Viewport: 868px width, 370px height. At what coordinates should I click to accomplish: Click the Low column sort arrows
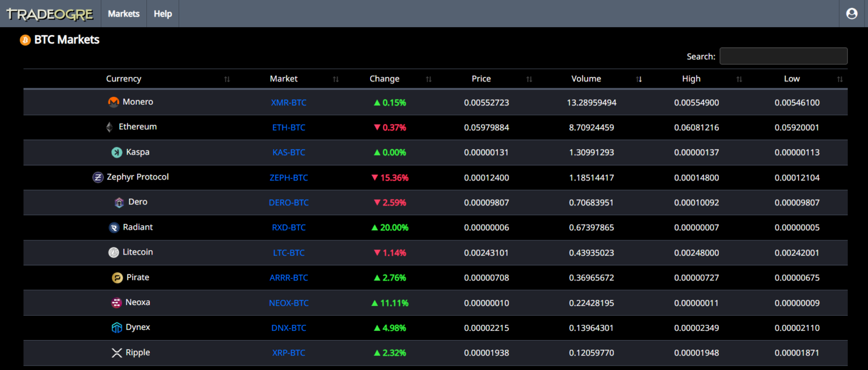click(x=839, y=79)
